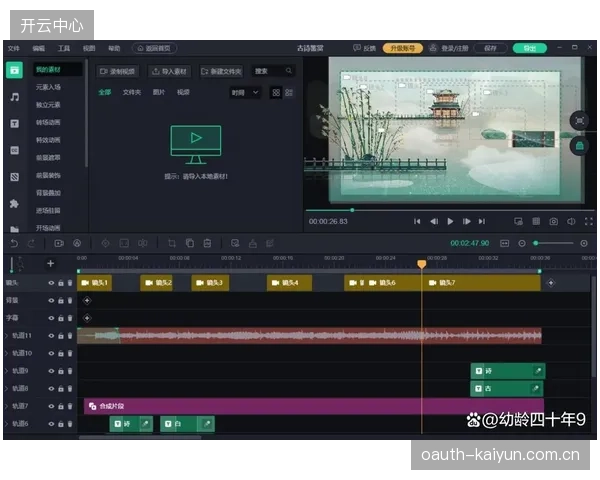Image resolution: width=600 pixels, height=480 pixels.
Task: Open the 文件 menu
Action: tap(14, 48)
